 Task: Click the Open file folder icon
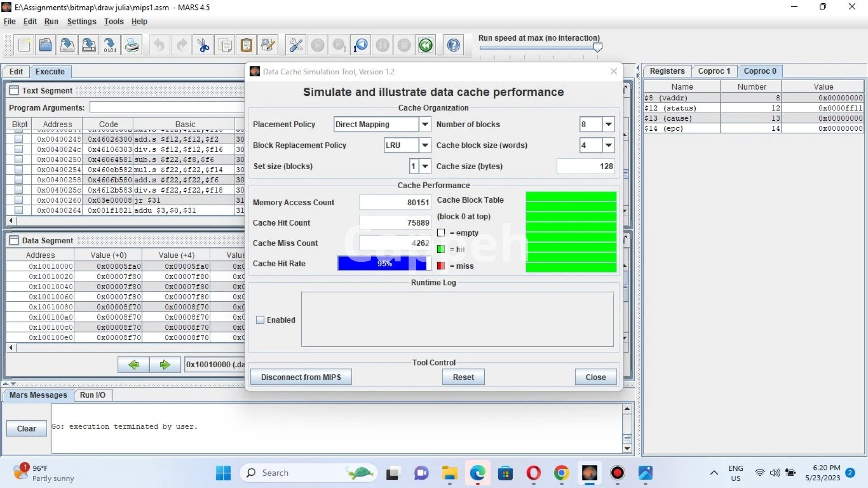click(x=45, y=45)
